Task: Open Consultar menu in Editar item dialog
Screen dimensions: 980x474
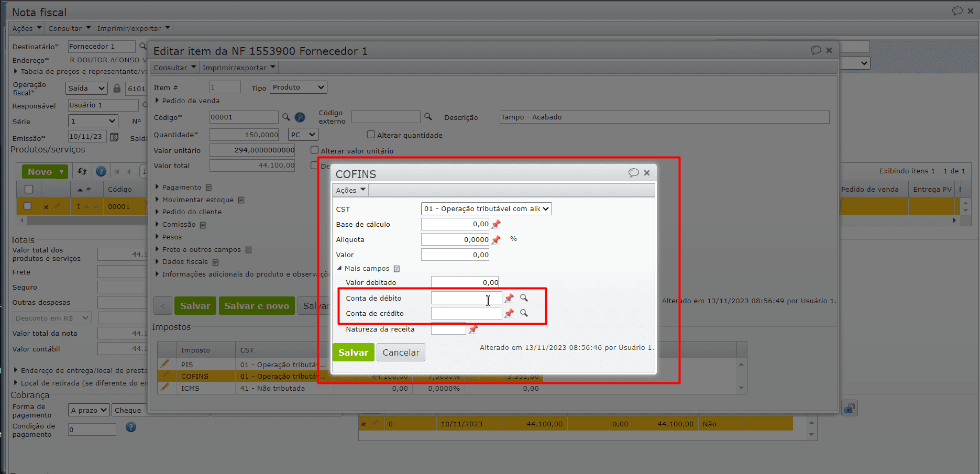Action: pos(175,68)
